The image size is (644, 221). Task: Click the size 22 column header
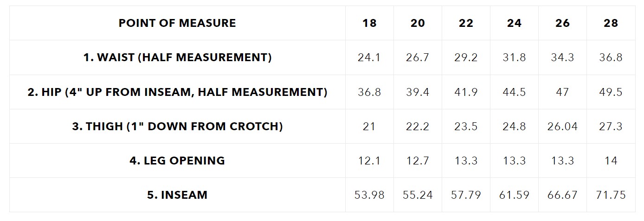(466, 23)
